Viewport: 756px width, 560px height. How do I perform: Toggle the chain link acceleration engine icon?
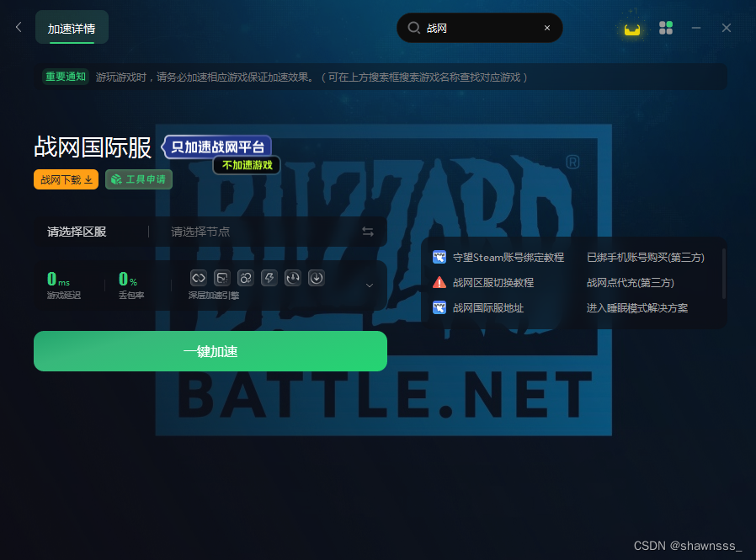click(x=199, y=278)
